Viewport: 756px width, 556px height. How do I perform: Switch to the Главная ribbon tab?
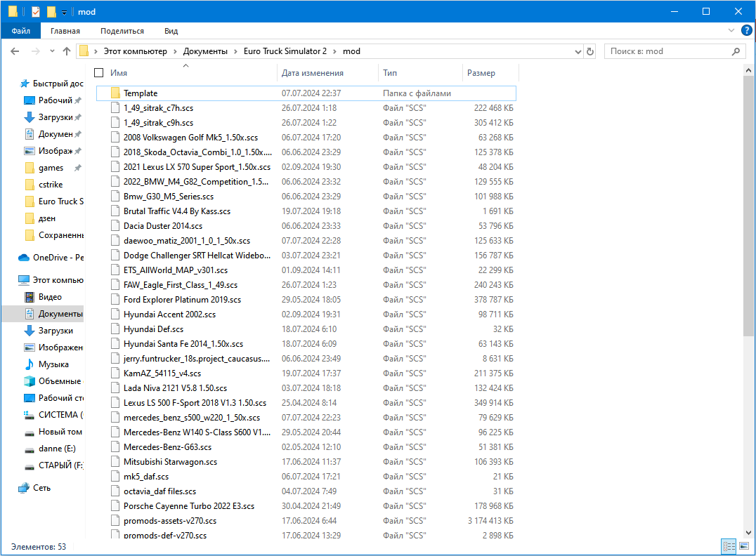(x=65, y=31)
